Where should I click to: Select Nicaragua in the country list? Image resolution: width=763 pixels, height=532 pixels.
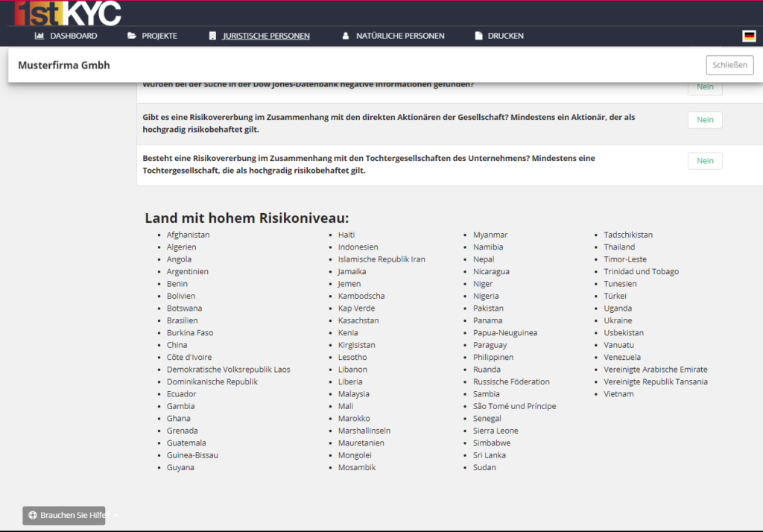[491, 271]
